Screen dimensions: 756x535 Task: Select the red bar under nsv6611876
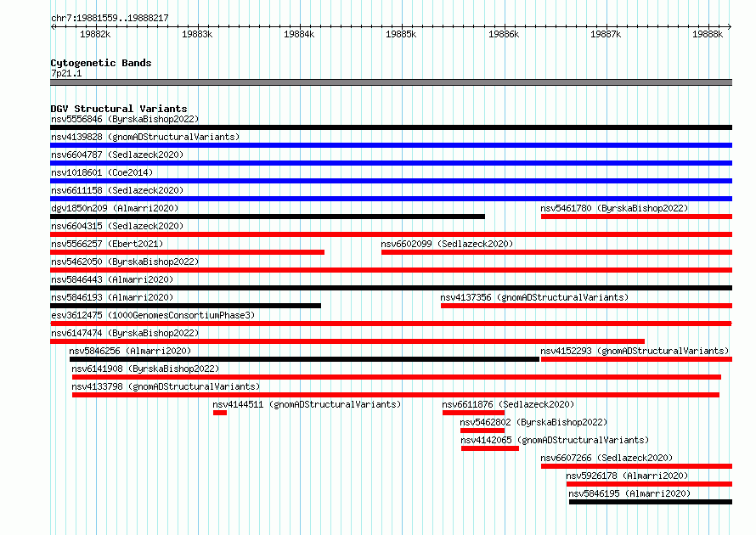click(x=473, y=413)
